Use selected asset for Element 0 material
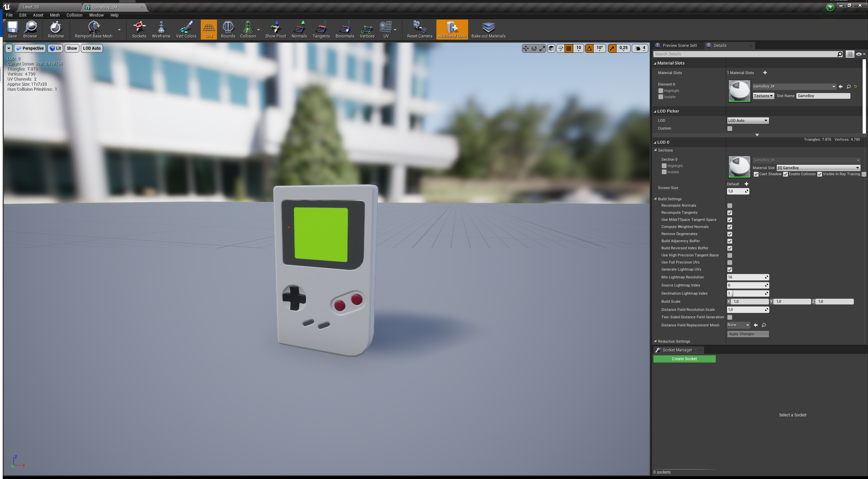 [841, 87]
